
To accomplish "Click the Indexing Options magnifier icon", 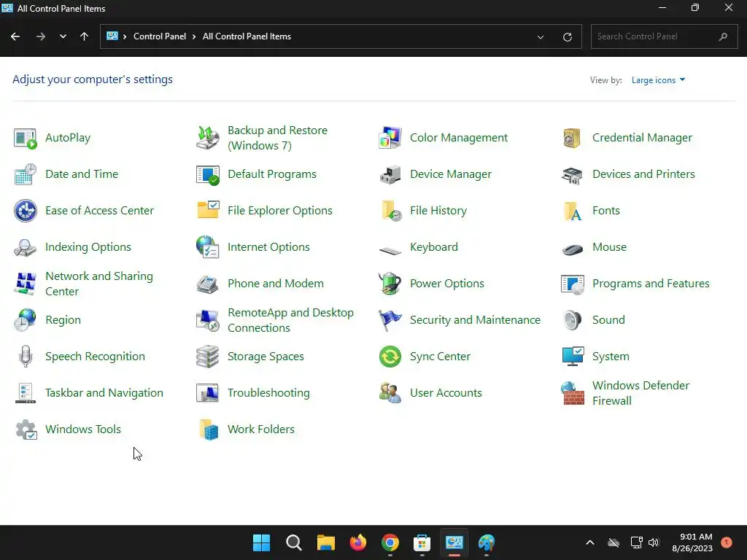I will [26, 248].
